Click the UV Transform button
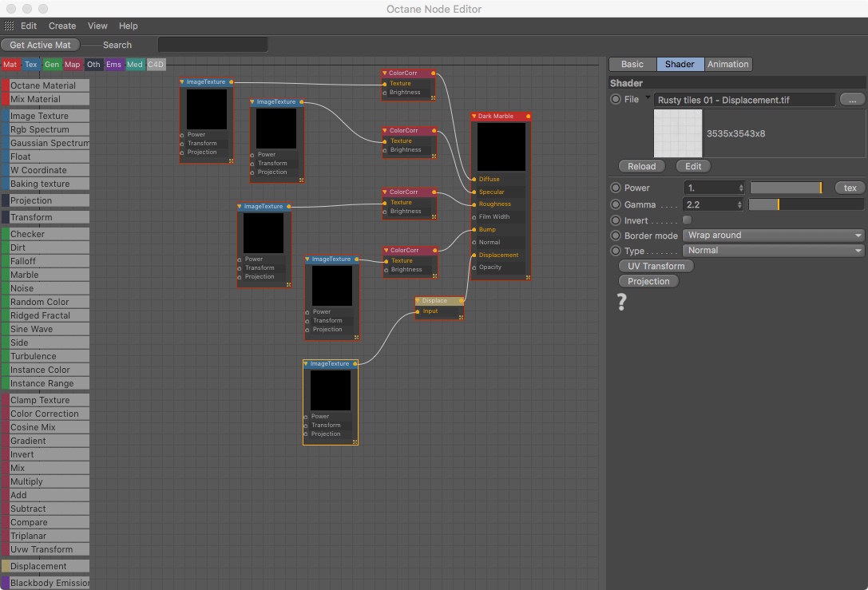Screen dimensions: 868x590 (x=656, y=266)
